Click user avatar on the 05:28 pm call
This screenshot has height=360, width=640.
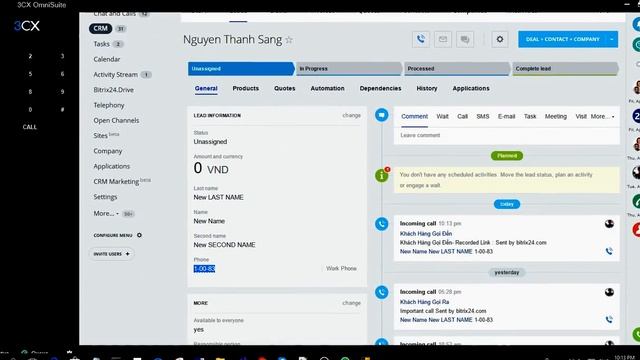(609, 292)
